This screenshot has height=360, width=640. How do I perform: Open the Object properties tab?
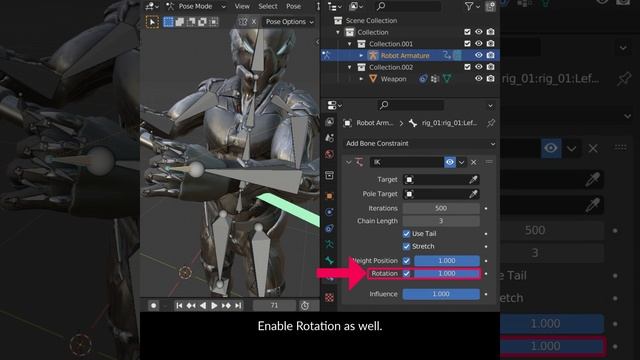pos(329,196)
